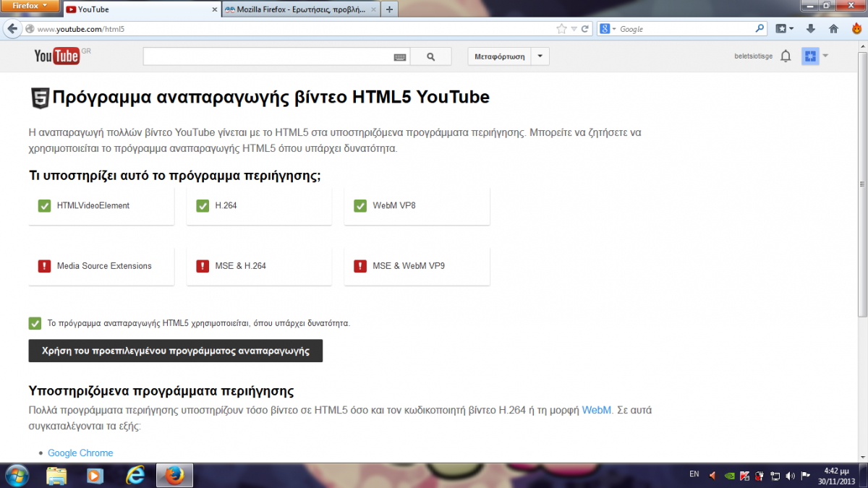Expand the upload button dropdown arrow
Image resolution: width=868 pixels, height=488 pixels.
(540, 56)
